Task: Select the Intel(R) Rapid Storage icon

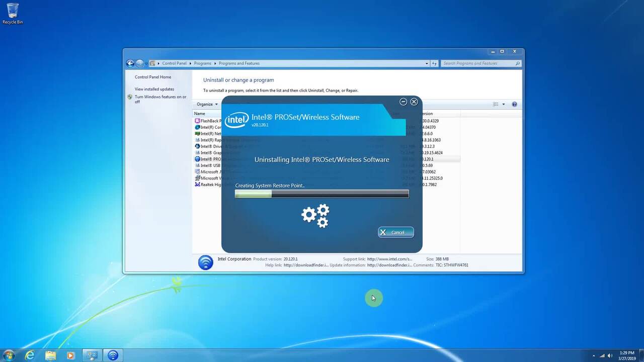Action: tap(197, 140)
